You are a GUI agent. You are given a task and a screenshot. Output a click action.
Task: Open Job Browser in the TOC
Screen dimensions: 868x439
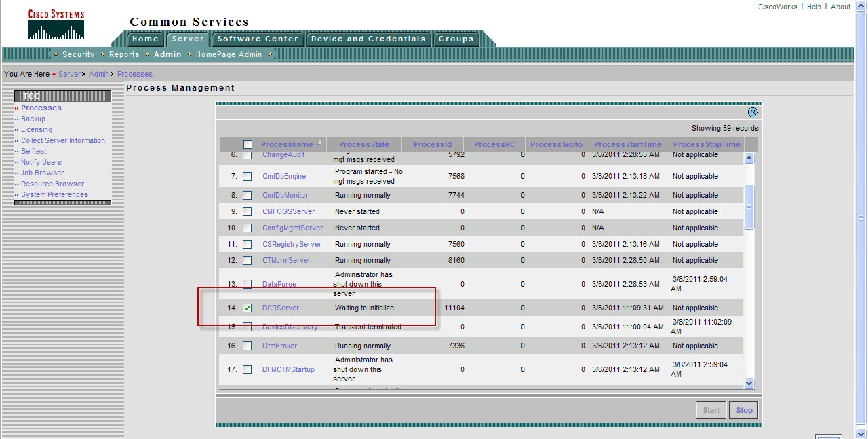click(42, 173)
